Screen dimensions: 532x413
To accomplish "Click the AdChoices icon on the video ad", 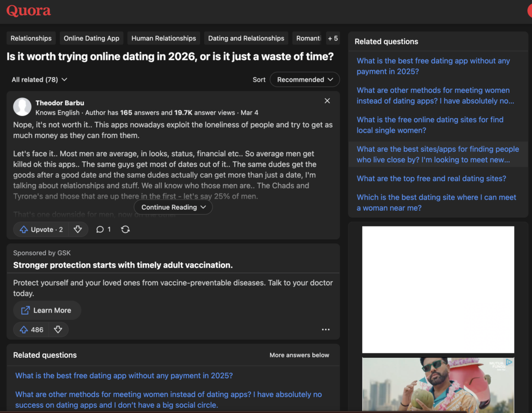I will pos(509,362).
